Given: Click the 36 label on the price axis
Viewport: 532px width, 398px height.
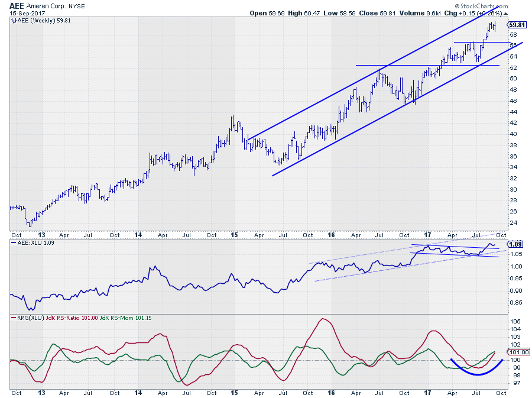Looking at the screenshot, I should point(513,156).
